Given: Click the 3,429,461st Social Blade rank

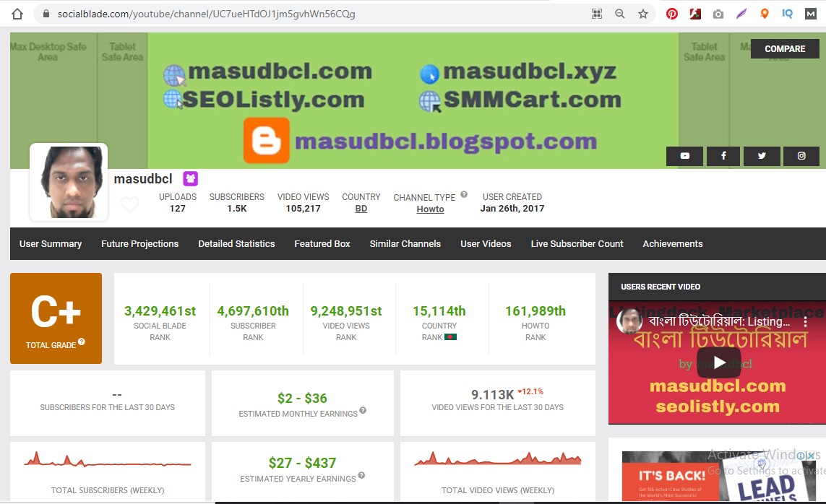Looking at the screenshot, I should (160, 311).
